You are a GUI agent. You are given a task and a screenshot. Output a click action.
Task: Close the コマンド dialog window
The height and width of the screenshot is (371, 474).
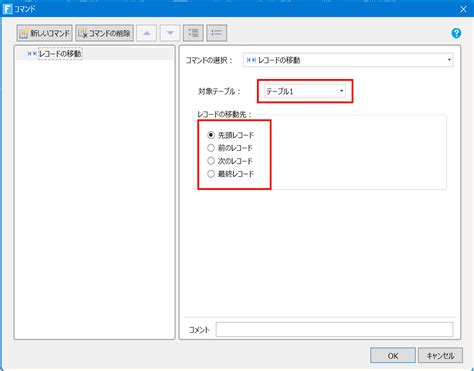[x=463, y=9]
